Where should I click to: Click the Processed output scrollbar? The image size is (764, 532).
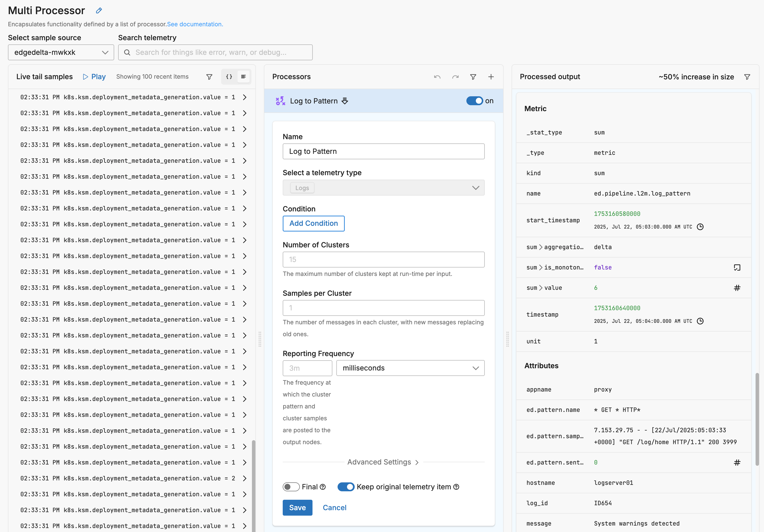tap(757, 419)
